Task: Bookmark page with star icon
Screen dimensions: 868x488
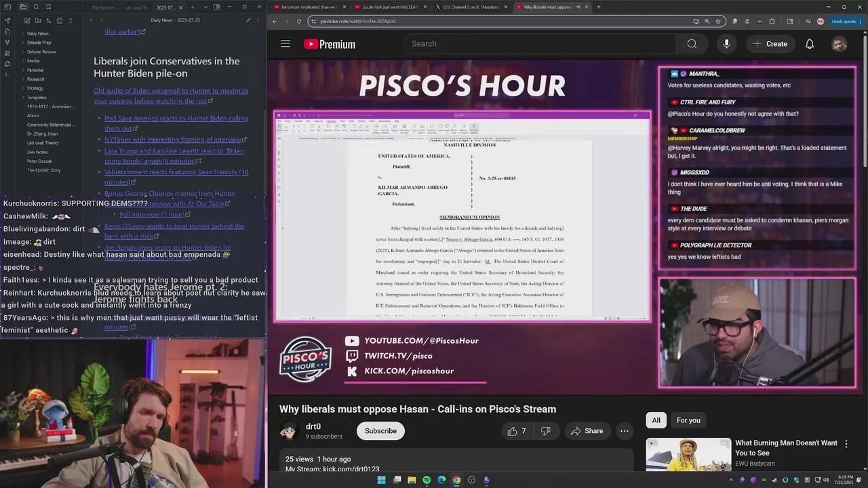Action: pyautogui.click(x=717, y=21)
